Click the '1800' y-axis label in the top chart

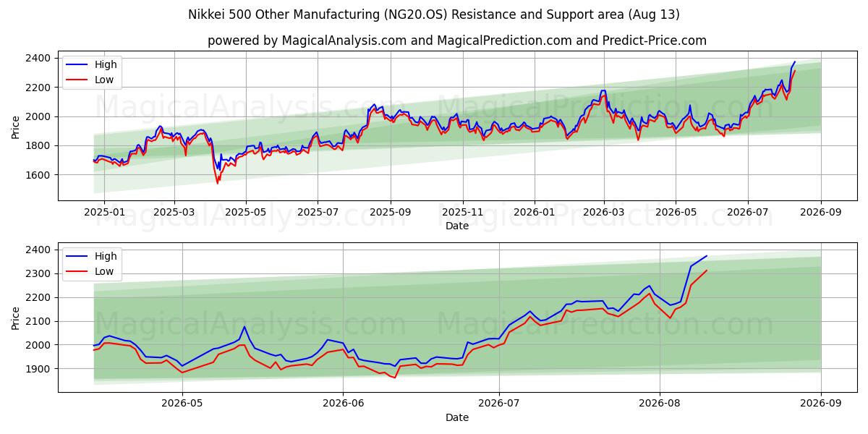38,145
